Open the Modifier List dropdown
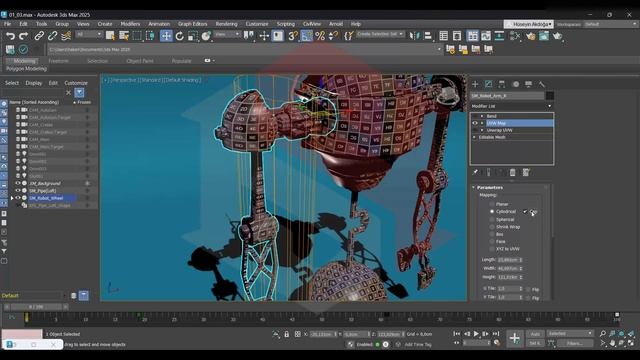The width and height of the screenshot is (640, 360). [512, 106]
